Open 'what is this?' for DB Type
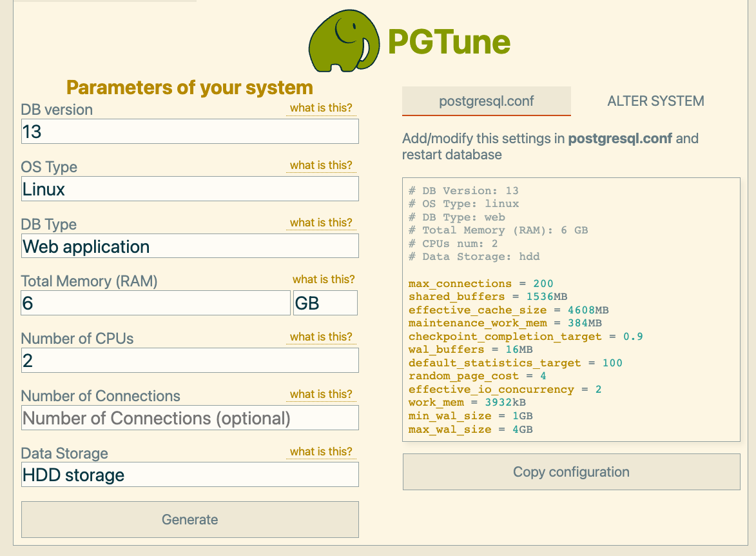The image size is (756, 556). (321, 223)
